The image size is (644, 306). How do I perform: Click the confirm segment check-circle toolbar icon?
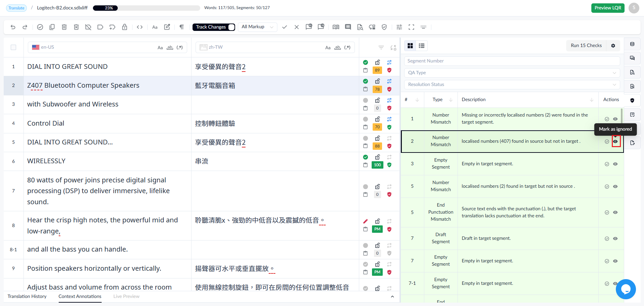pos(40,27)
